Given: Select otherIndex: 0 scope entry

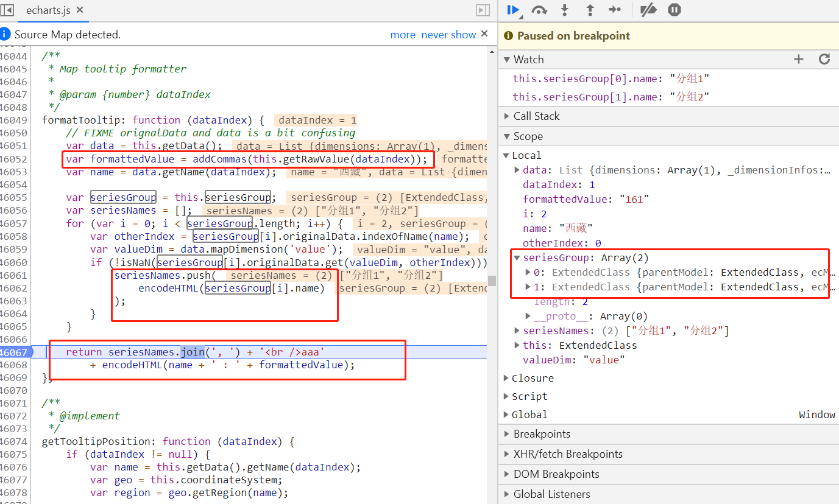Looking at the screenshot, I should click(x=562, y=243).
